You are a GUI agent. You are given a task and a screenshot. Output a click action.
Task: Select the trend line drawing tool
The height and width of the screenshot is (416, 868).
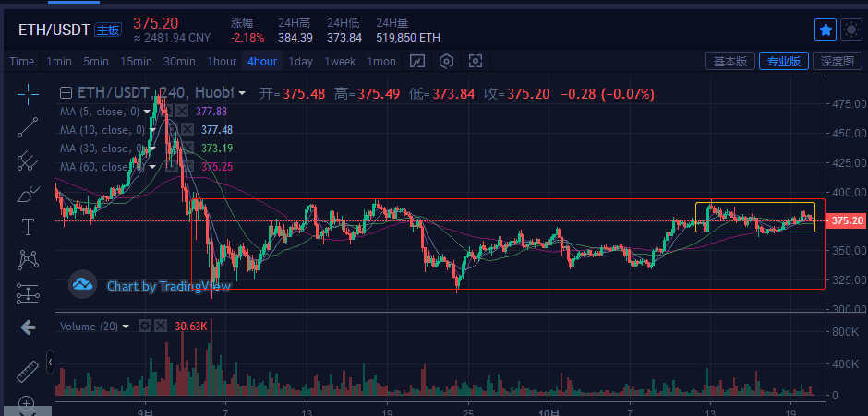28,127
